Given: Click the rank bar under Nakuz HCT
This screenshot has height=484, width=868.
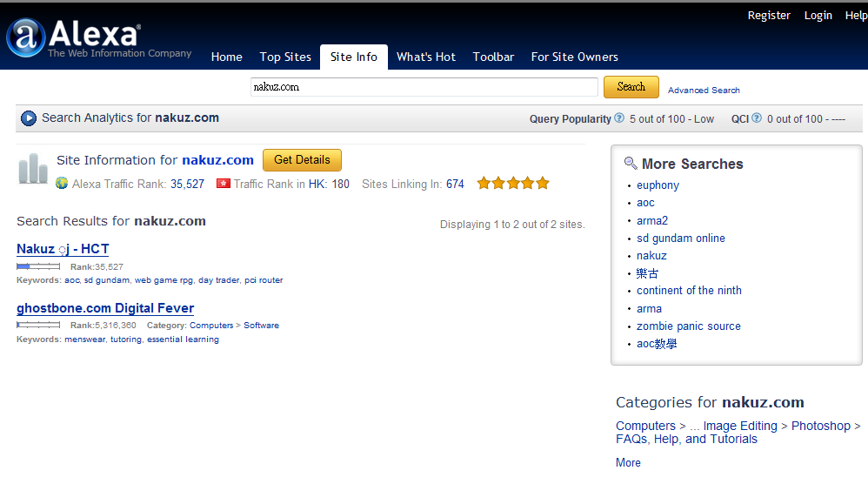Looking at the screenshot, I should coord(38,266).
